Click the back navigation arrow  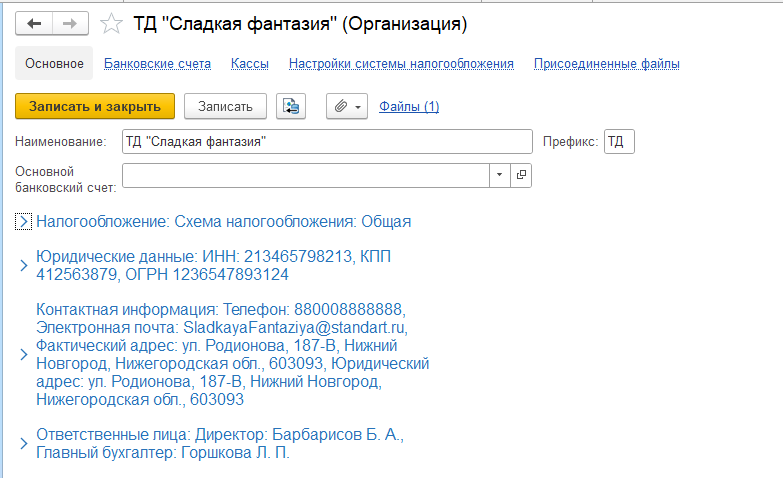point(34,23)
